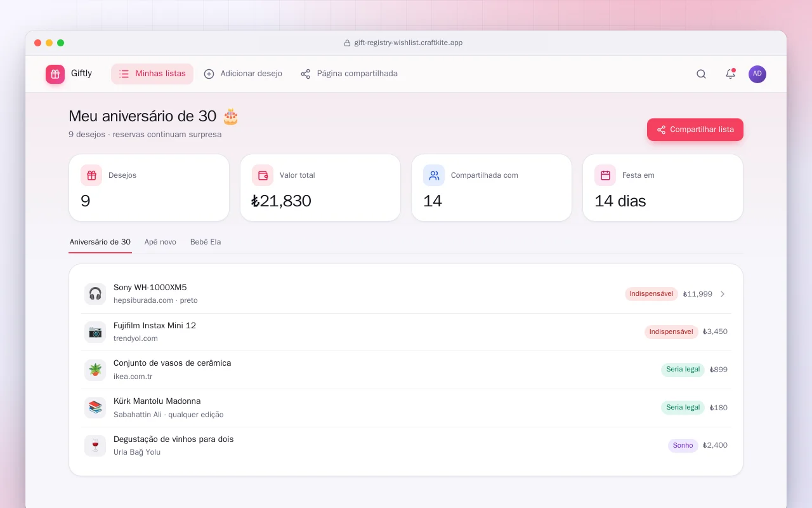Click the ₺21,830 total value
Image resolution: width=812 pixels, height=508 pixels.
pos(282,201)
